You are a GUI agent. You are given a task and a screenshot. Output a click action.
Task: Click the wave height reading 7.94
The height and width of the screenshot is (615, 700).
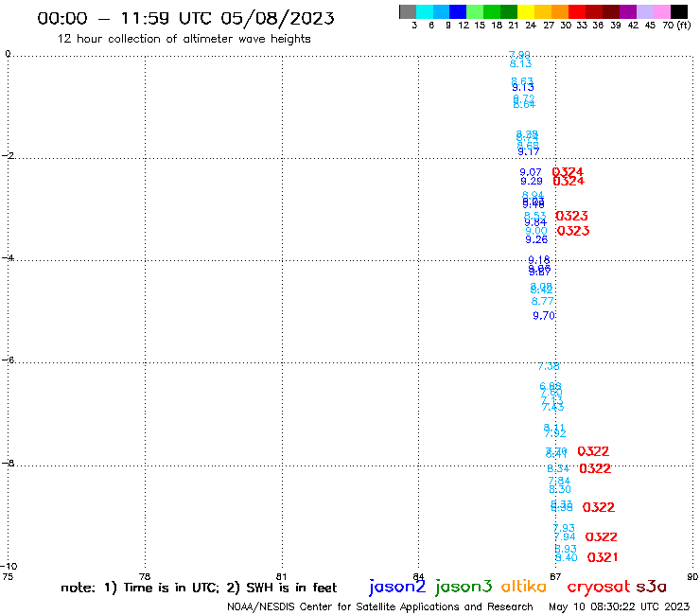pyautogui.click(x=565, y=537)
